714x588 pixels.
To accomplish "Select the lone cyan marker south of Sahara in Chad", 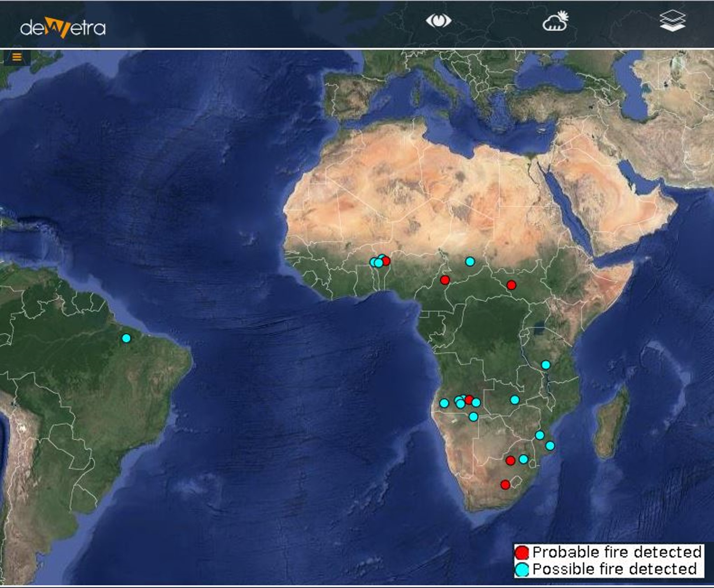I will [x=470, y=261].
